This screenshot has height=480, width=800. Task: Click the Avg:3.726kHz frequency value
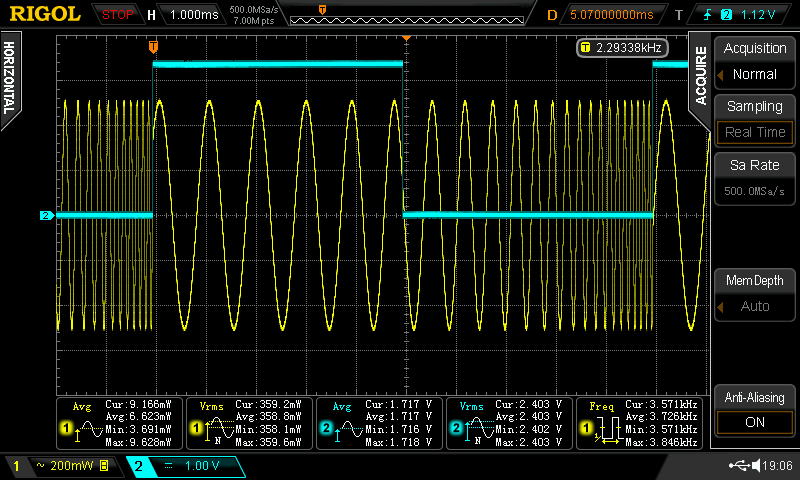point(661,417)
